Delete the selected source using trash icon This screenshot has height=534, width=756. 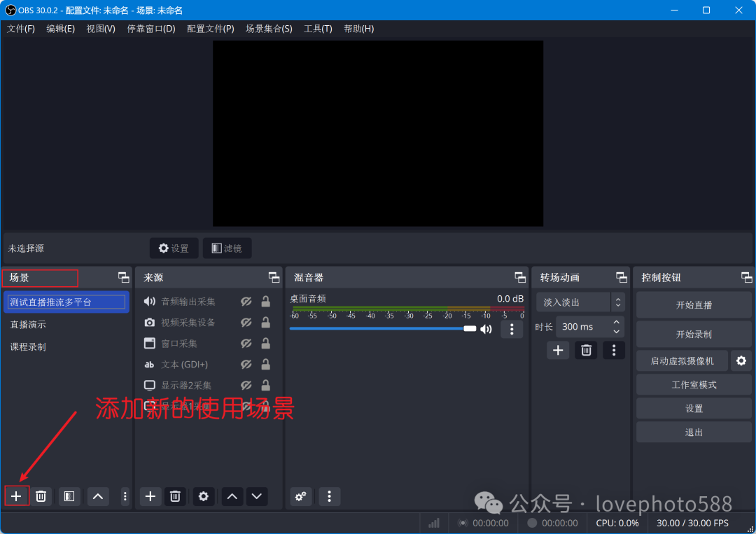pyautogui.click(x=175, y=496)
